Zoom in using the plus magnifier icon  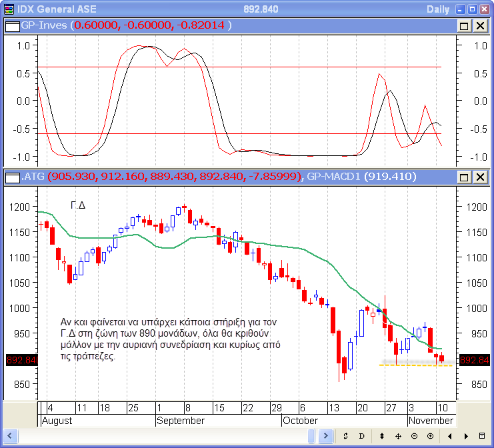430,436
